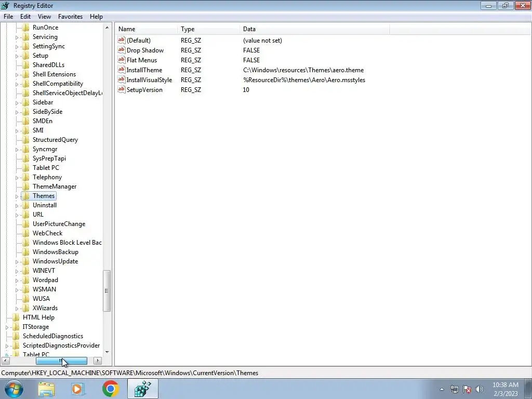Open Google Chrome from the taskbar

pyautogui.click(x=110, y=389)
